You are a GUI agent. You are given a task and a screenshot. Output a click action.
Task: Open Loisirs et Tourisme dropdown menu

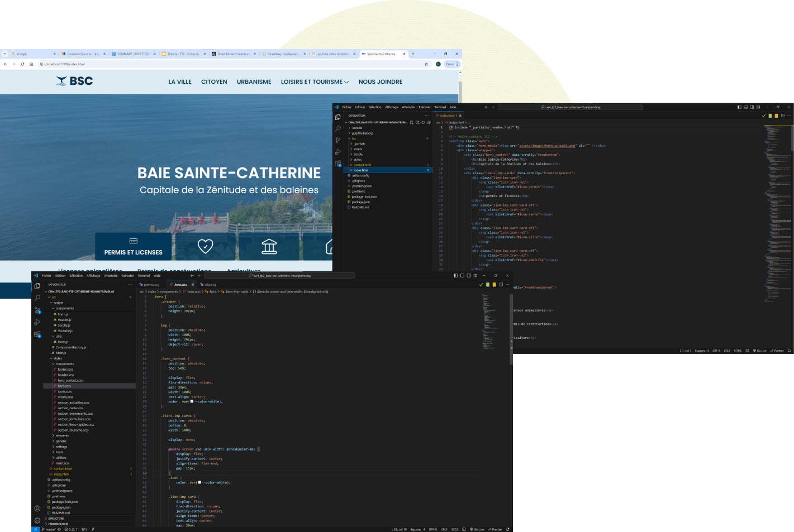[315, 82]
